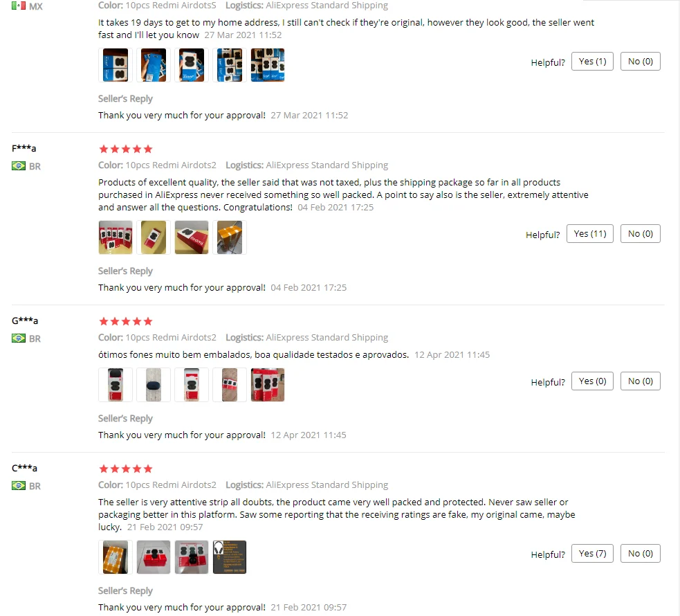Click reviewer name C***a

point(24,468)
